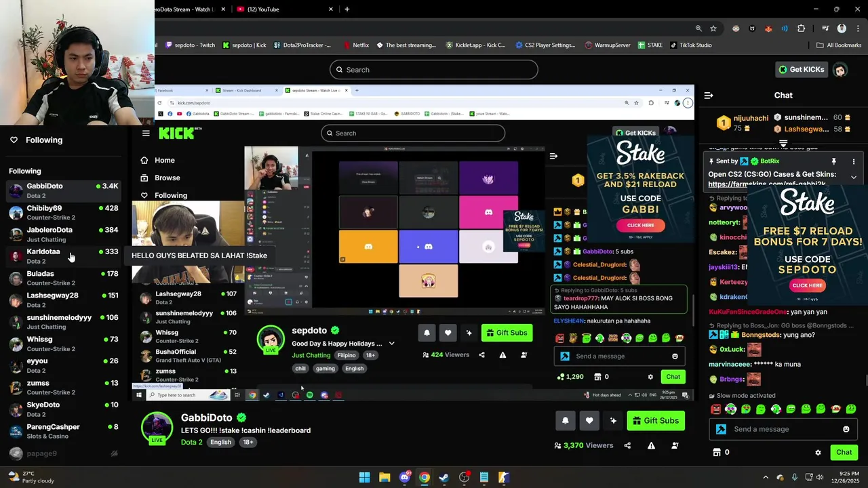Open SkyeDoto channel in Following list

pos(64,409)
